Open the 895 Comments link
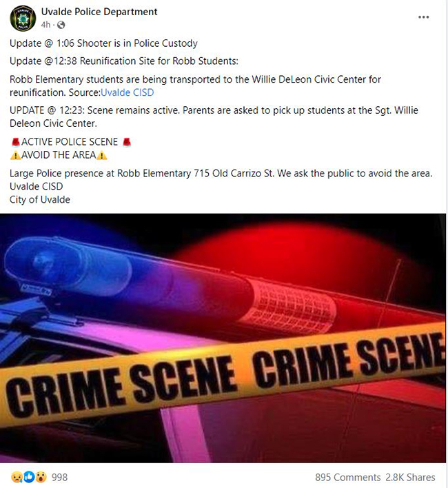Image resolution: width=448 pixels, height=488 pixels. pos(347,477)
